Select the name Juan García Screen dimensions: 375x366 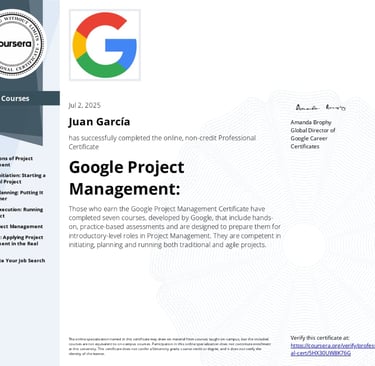(x=99, y=122)
